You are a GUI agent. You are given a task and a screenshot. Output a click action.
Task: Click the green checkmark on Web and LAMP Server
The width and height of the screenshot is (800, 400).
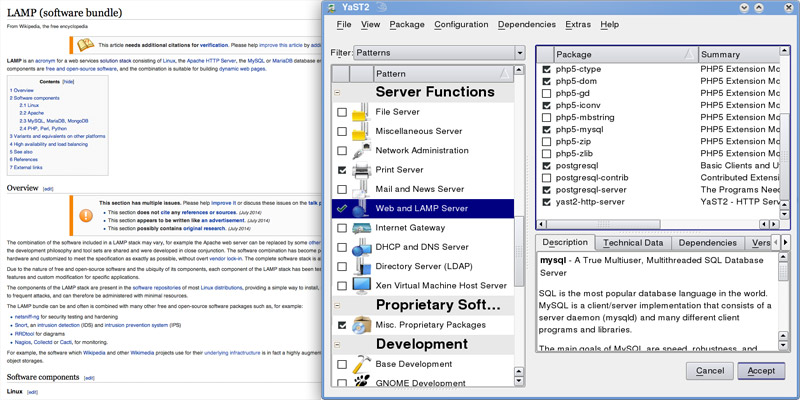click(x=342, y=209)
